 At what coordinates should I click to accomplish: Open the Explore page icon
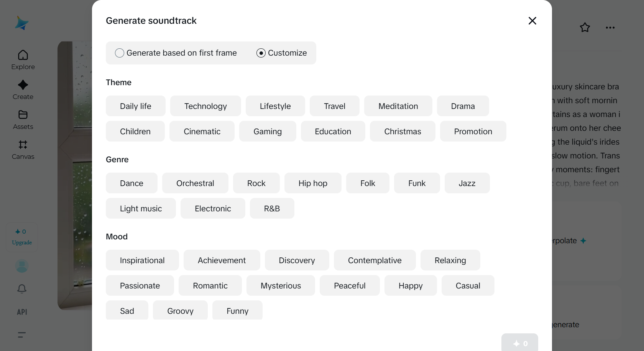(x=23, y=55)
